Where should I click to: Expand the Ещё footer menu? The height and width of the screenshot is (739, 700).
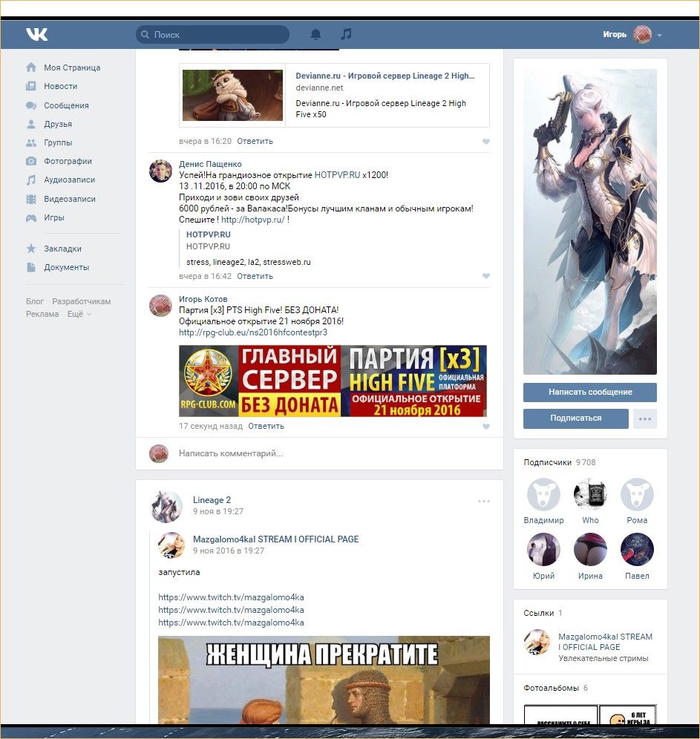[x=79, y=315]
